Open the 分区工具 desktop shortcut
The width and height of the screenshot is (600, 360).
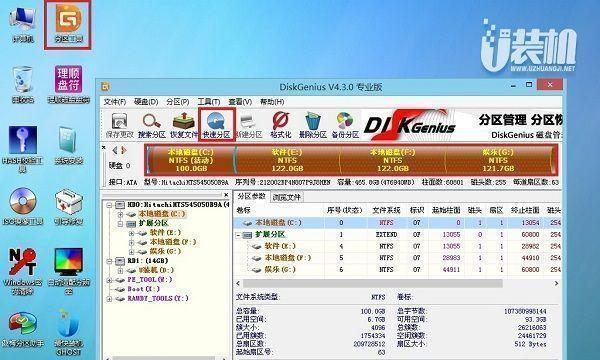[68, 23]
